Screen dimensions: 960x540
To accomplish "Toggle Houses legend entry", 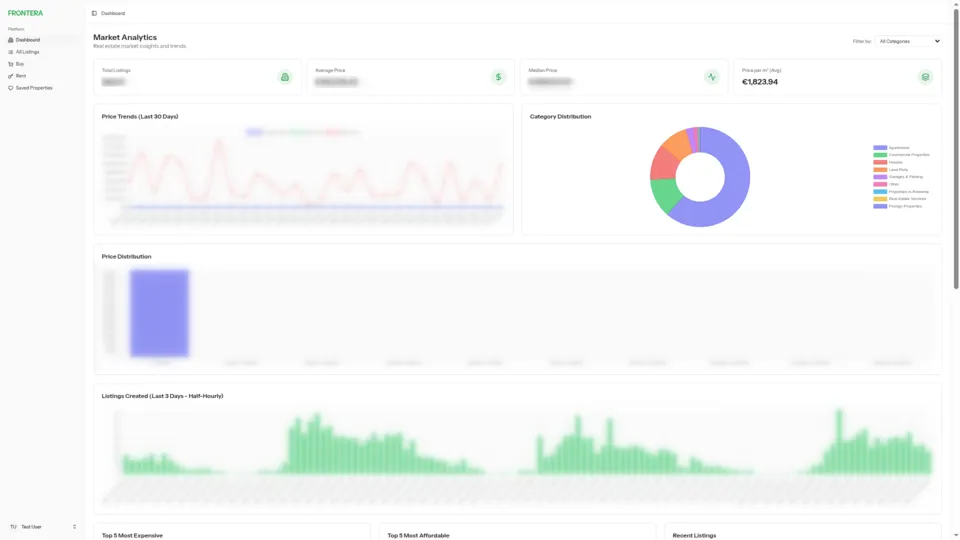I will (888, 162).
